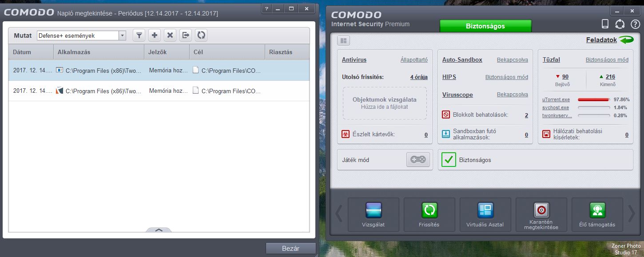Change HIPS Biztonságos mód setting

pos(506,77)
